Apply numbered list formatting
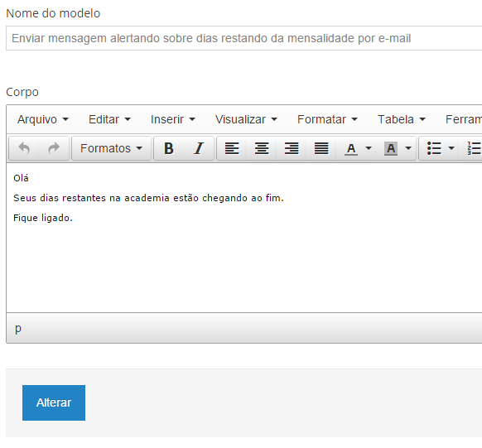This screenshot has width=482, height=448. tap(474, 148)
